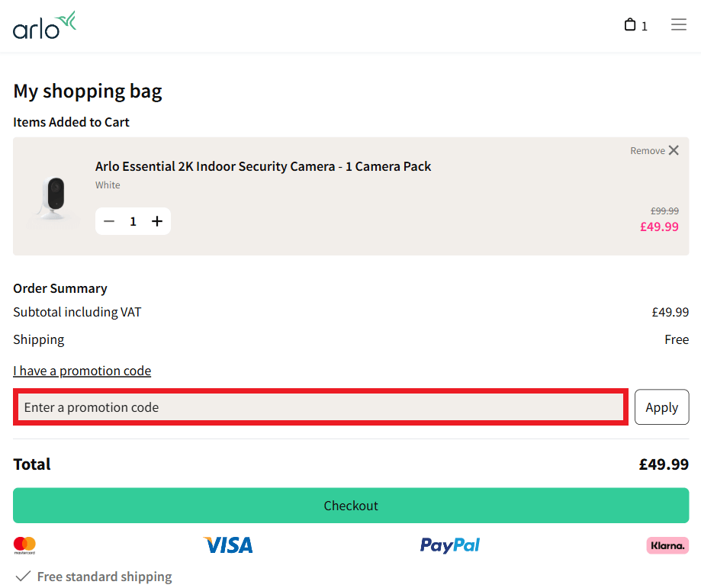The width and height of the screenshot is (701, 588).
Task: Click the Subtotal including VAT price
Action: 670,311
